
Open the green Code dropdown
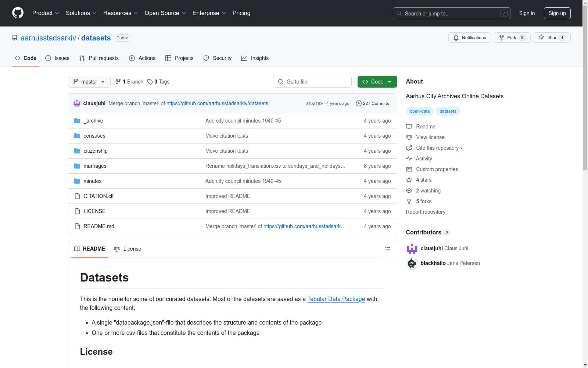377,82
